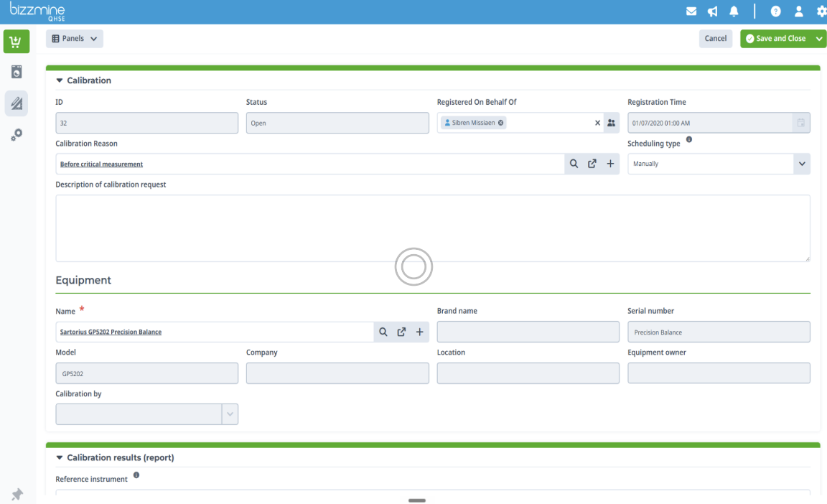This screenshot has width=827, height=504.
Task: Click the green cart sidebar icon
Action: pyautogui.click(x=17, y=41)
